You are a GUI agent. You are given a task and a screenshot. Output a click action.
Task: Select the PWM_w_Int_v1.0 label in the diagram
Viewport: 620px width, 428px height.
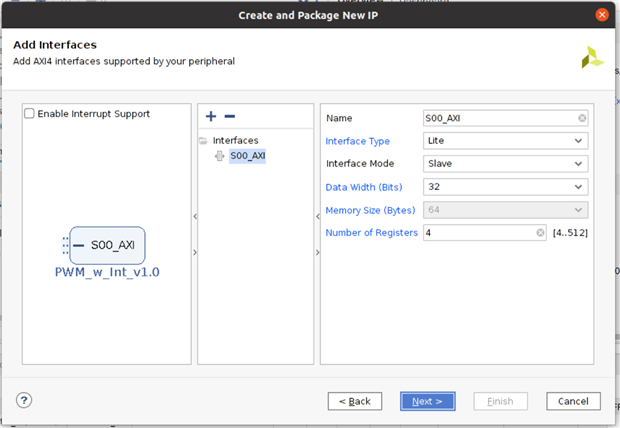pos(107,272)
